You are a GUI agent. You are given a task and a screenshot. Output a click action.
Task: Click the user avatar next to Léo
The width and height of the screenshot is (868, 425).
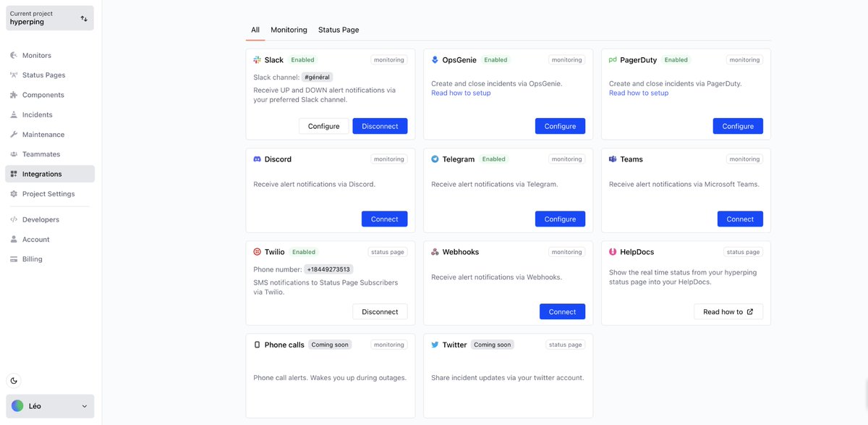click(17, 406)
